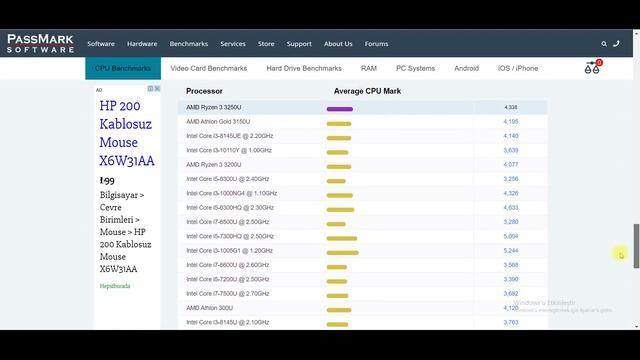Click the 4,140 score value

(x=511, y=136)
